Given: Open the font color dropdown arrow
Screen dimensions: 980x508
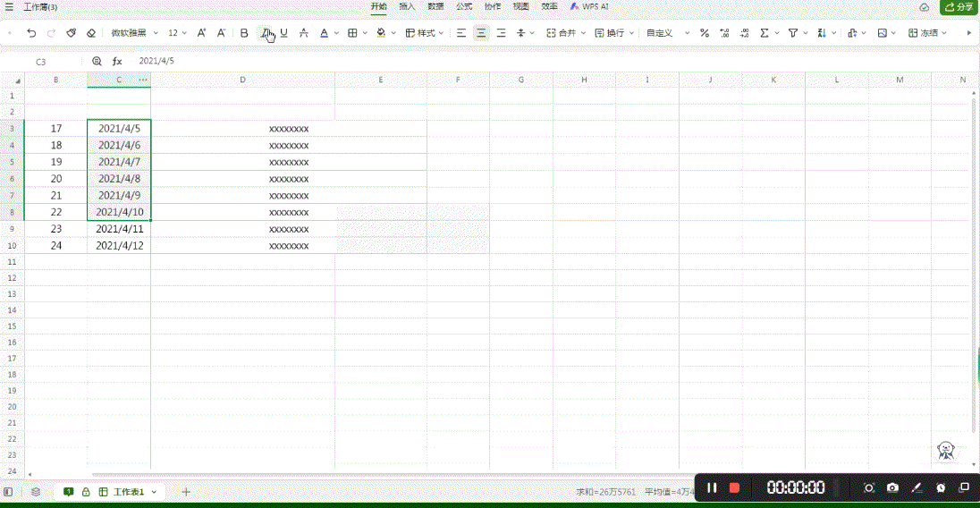Looking at the screenshot, I should [x=336, y=33].
